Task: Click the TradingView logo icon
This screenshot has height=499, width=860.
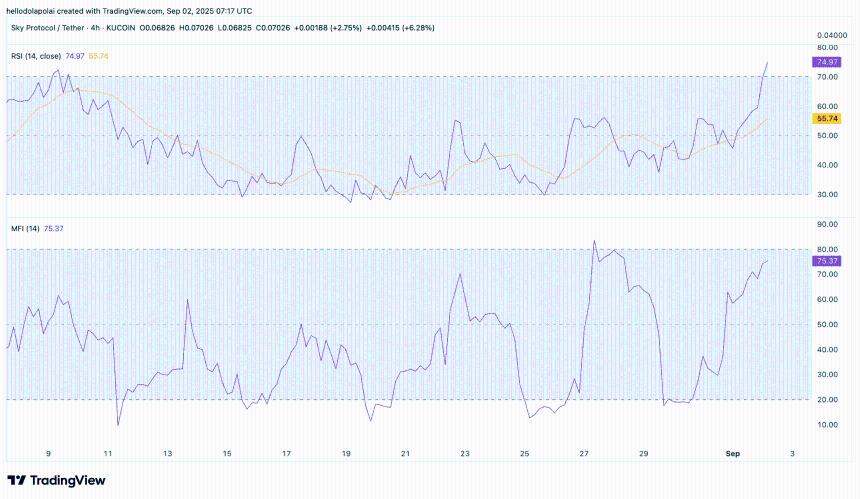Action: [x=17, y=481]
